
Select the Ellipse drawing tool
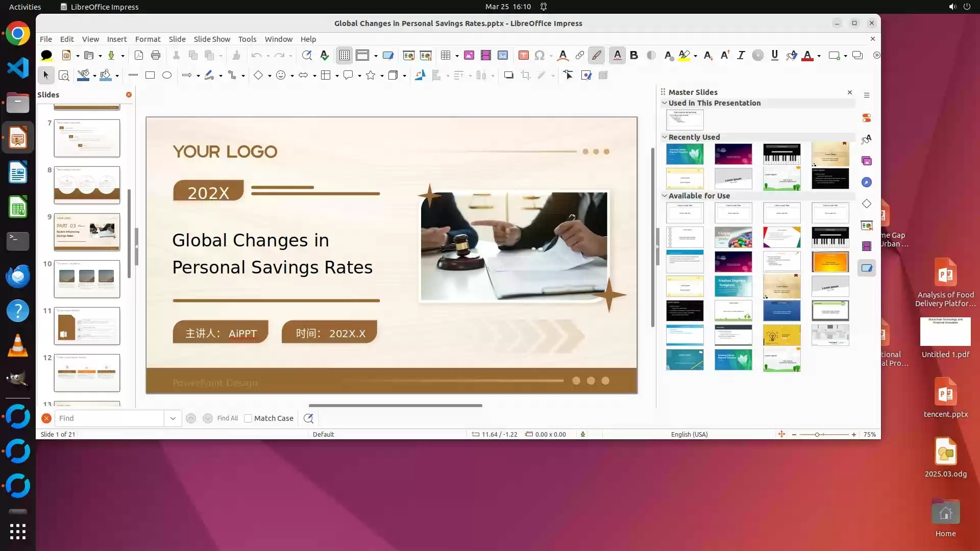(167, 75)
